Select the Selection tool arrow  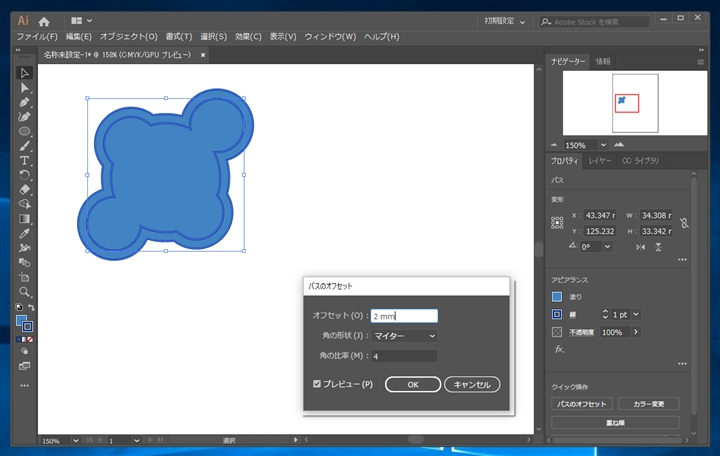(x=24, y=73)
